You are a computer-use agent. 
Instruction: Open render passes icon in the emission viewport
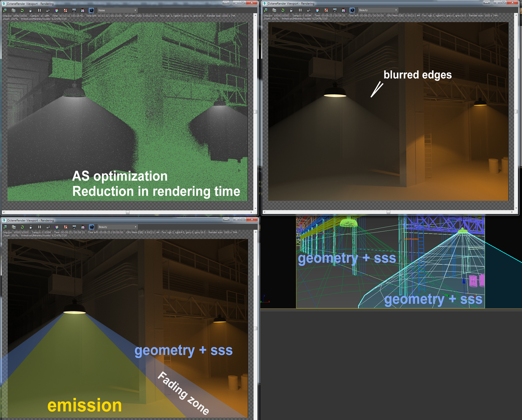pos(83,227)
